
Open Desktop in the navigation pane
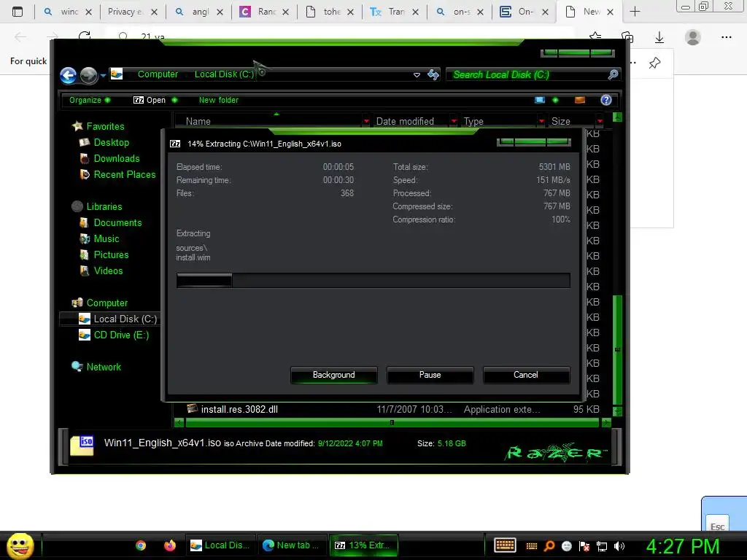(x=105, y=142)
